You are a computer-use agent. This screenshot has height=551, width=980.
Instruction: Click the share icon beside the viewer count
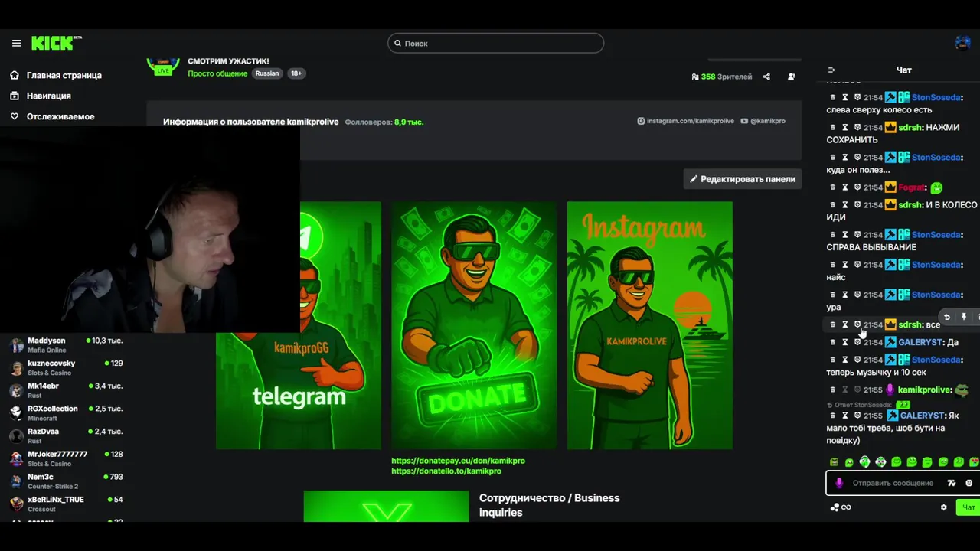766,77
